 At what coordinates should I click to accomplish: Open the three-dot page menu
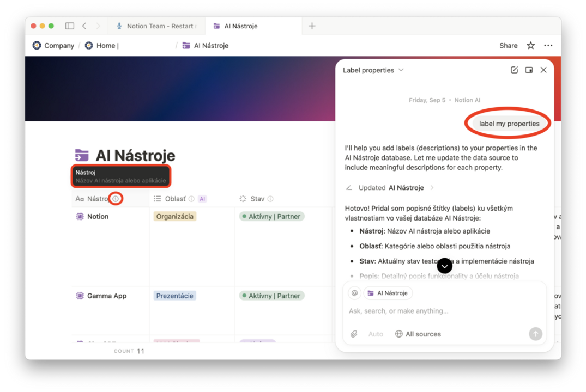(x=548, y=46)
